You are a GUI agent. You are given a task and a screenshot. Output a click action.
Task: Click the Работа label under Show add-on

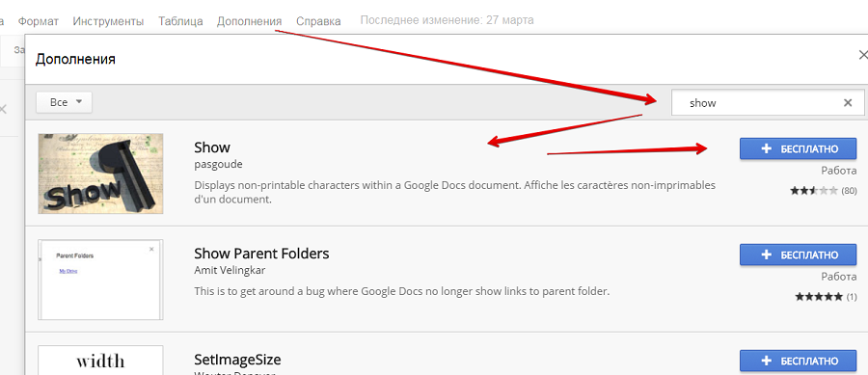[x=839, y=172]
